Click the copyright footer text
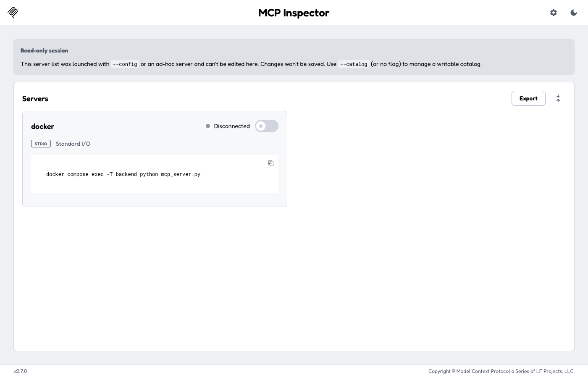Image resolution: width=588 pixels, height=378 pixels. pyautogui.click(x=501, y=371)
